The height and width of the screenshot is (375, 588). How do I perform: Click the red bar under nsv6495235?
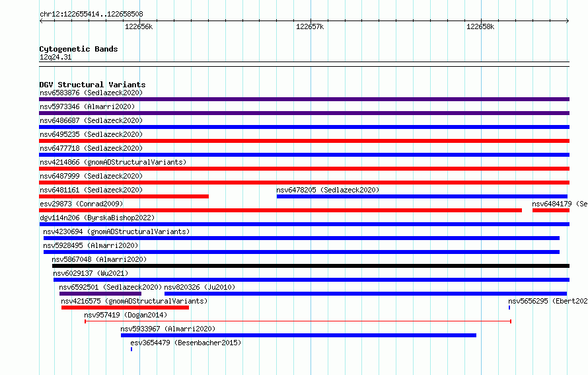pos(304,141)
